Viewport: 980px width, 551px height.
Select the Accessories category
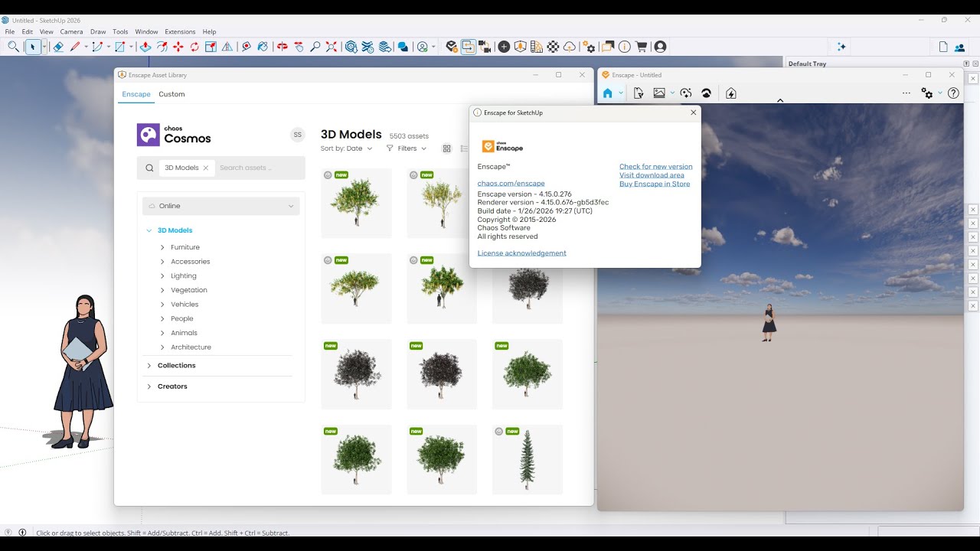(191, 262)
